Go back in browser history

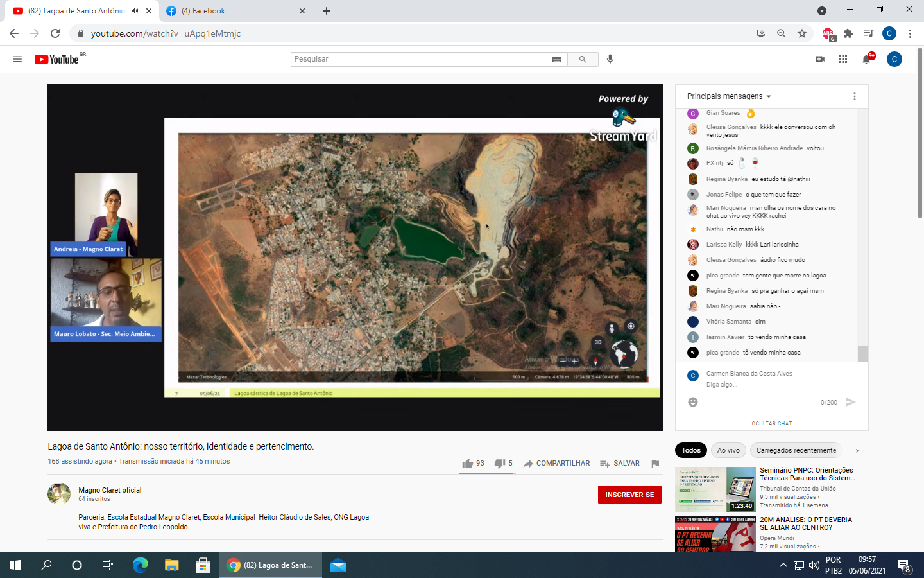coord(14,33)
